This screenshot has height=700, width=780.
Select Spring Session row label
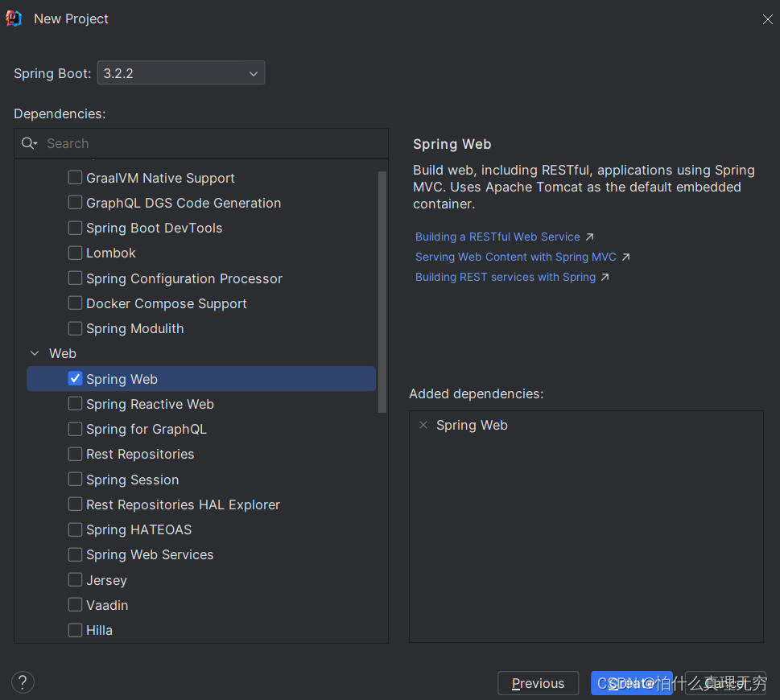132,480
